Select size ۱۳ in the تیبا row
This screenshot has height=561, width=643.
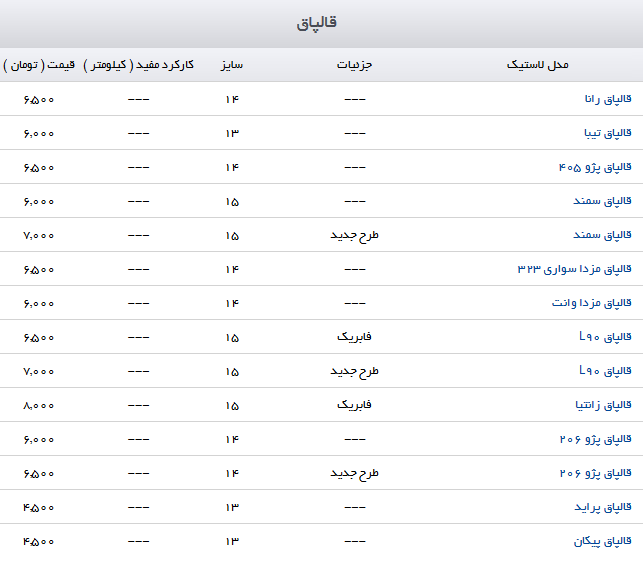(x=232, y=134)
